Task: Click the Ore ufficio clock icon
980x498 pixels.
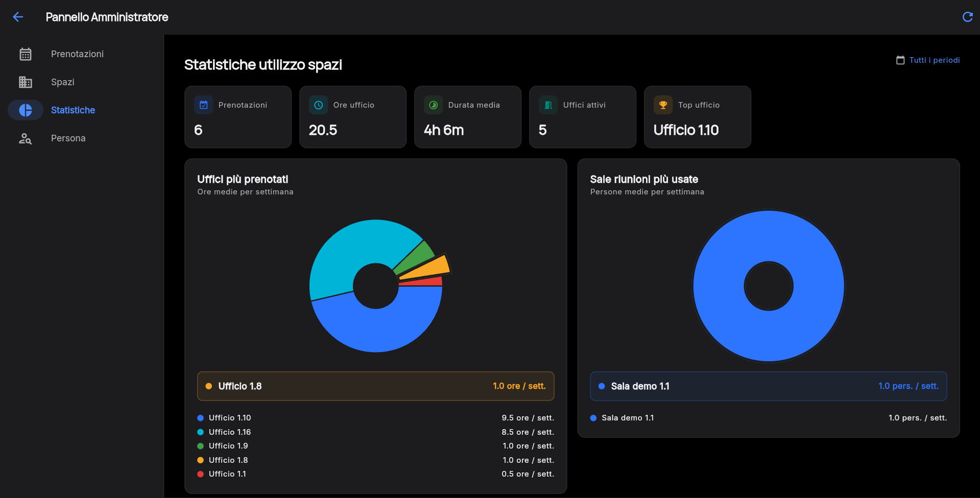Action: point(318,105)
